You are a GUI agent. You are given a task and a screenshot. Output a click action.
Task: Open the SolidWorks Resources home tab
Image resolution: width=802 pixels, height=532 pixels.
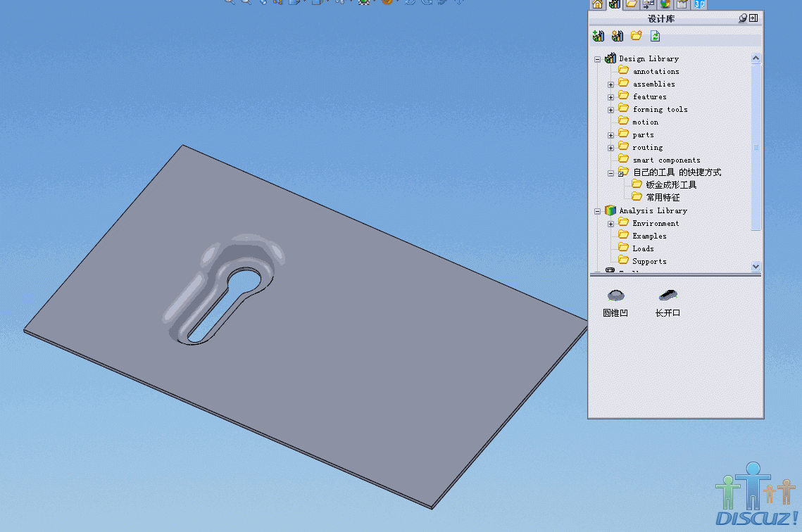pyautogui.click(x=597, y=5)
